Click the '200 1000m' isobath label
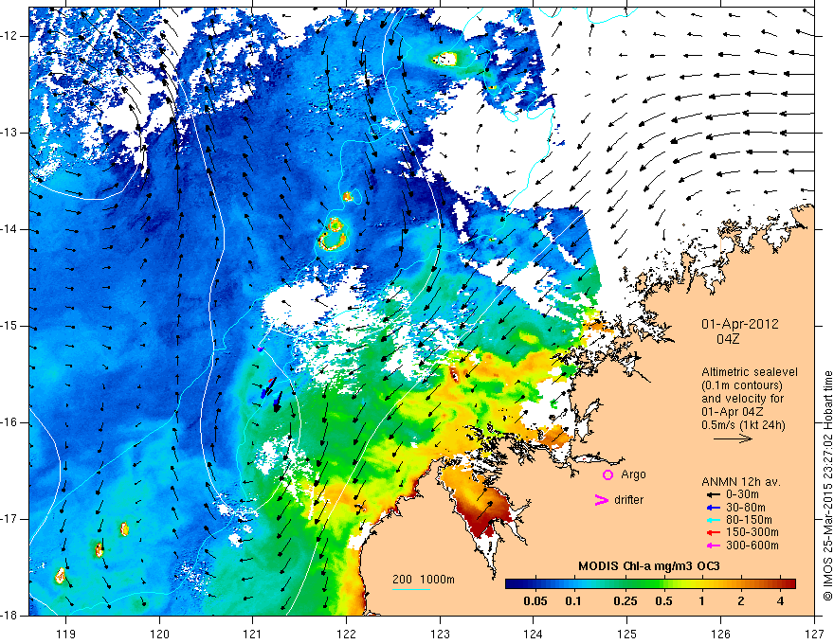 tap(424, 580)
